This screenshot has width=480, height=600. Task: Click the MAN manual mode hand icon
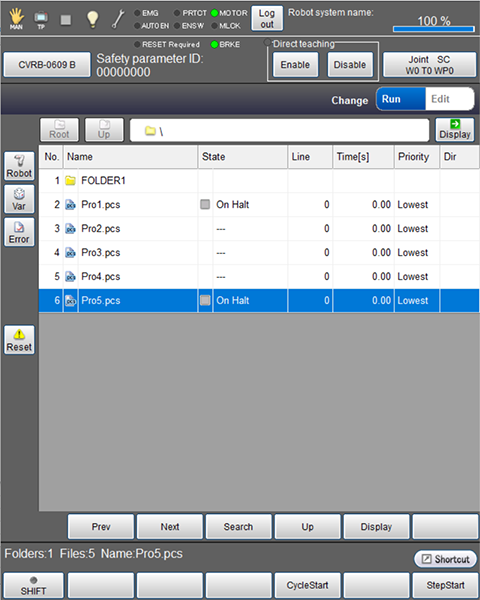16,19
